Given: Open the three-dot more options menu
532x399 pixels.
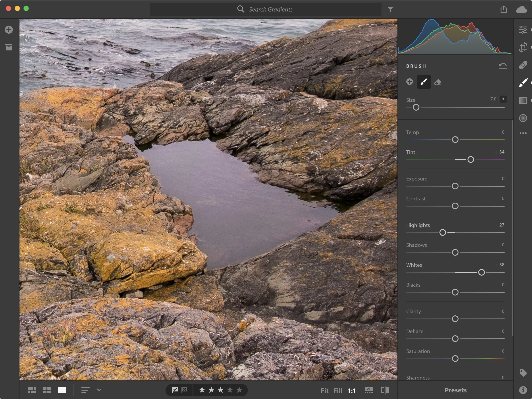Looking at the screenshot, I should pyautogui.click(x=523, y=133).
